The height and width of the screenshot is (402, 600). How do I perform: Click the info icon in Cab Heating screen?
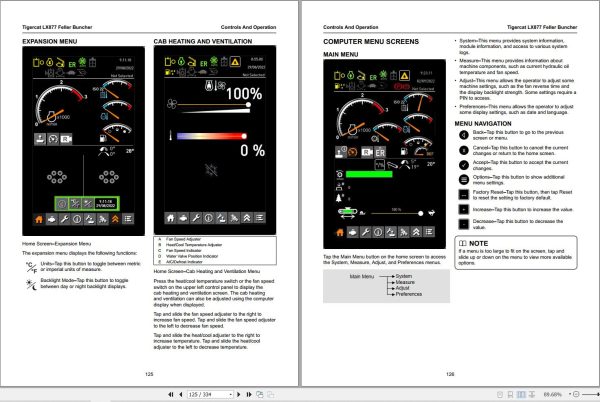[x=209, y=218]
